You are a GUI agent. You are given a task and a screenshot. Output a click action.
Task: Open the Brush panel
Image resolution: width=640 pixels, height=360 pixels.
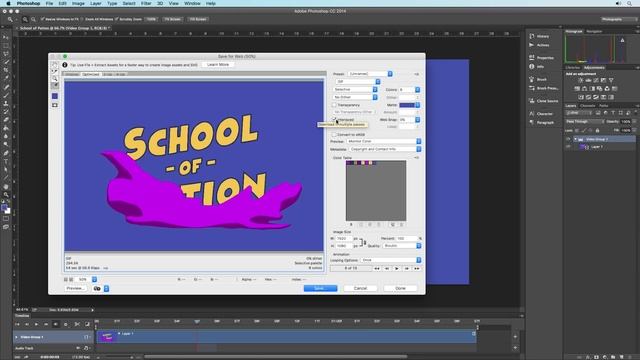tap(538, 80)
